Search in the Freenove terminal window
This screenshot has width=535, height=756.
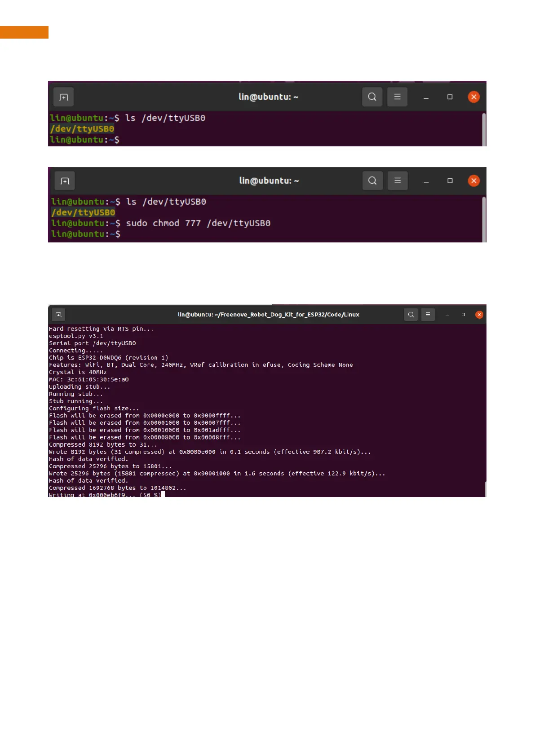coord(411,315)
